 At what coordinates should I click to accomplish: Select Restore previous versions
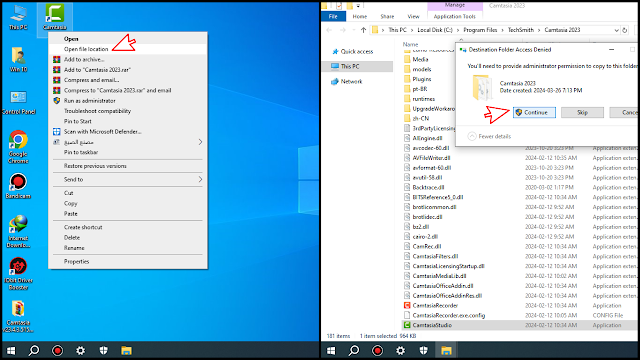click(128, 166)
